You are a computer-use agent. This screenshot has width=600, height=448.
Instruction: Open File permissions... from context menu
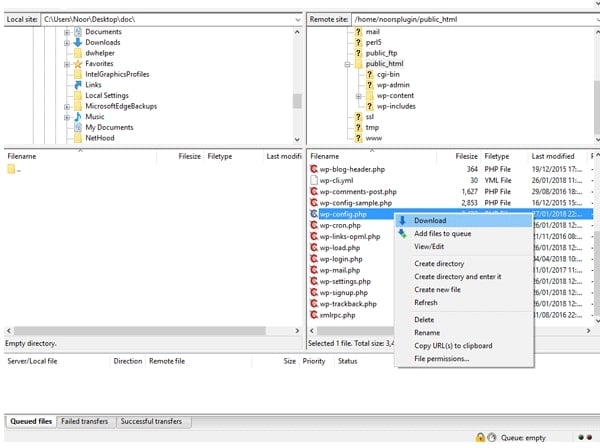[x=464, y=358]
